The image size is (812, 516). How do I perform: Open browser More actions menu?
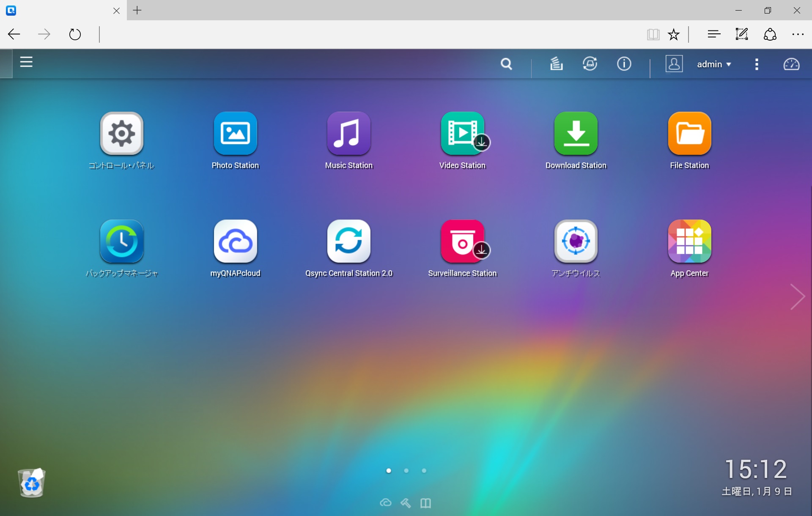[x=798, y=34]
